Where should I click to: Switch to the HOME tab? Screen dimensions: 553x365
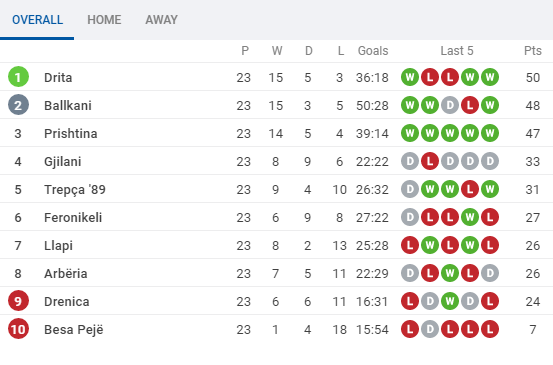104,20
